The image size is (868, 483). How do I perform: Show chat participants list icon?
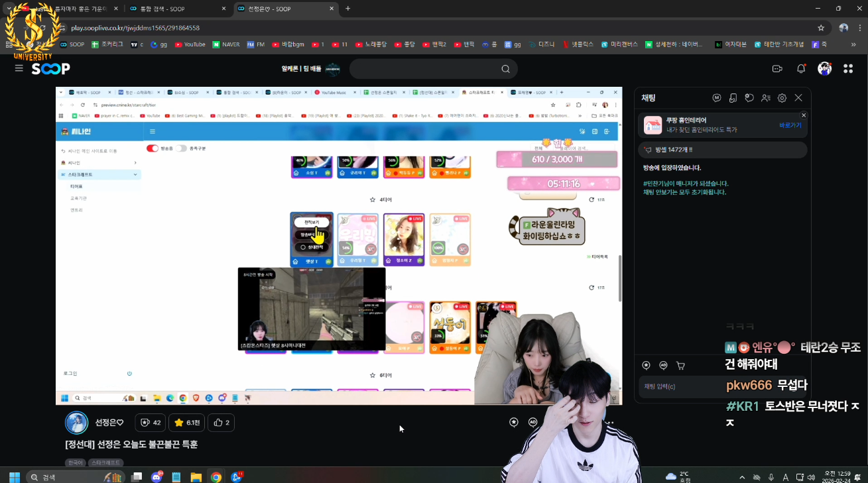click(x=766, y=98)
